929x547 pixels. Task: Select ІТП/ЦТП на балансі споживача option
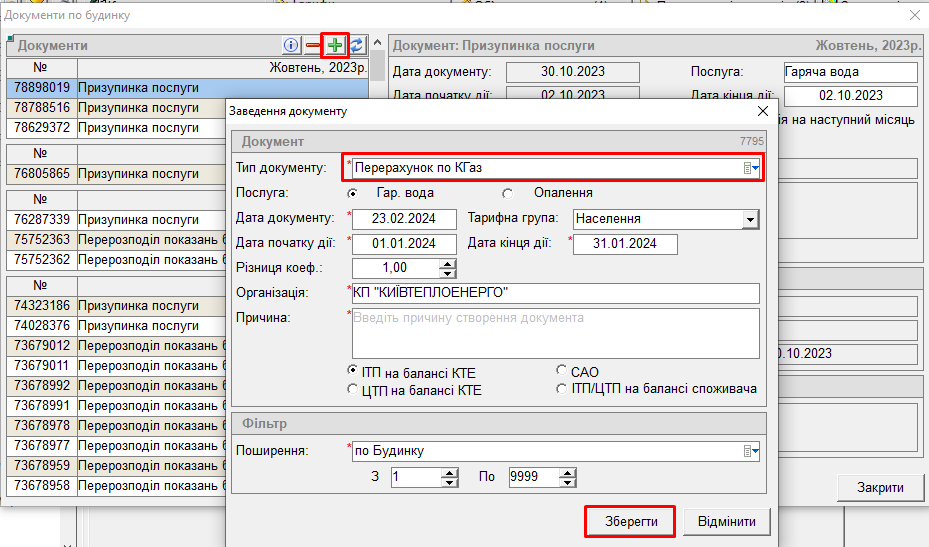click(x=561, y=389)
